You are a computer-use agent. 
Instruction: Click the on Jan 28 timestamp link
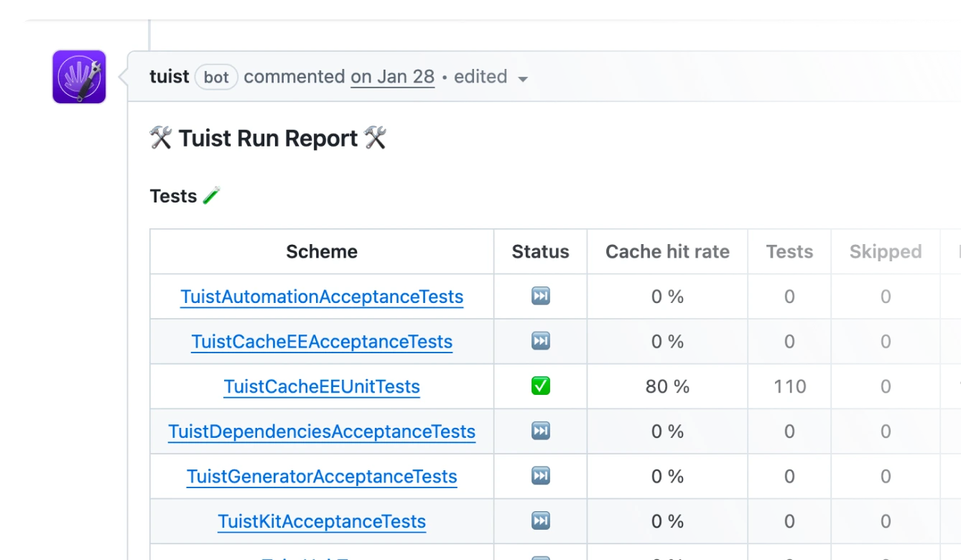click(x=392, y=77)
